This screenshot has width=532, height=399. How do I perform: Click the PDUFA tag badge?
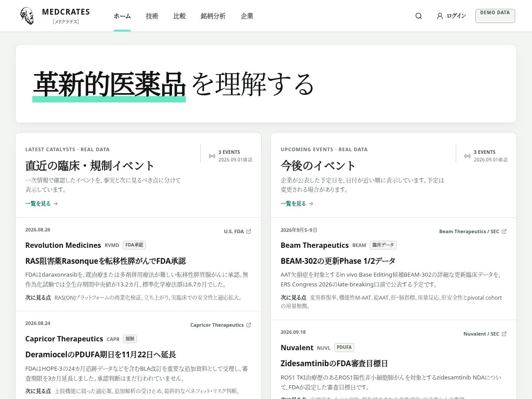coord(344,348)
